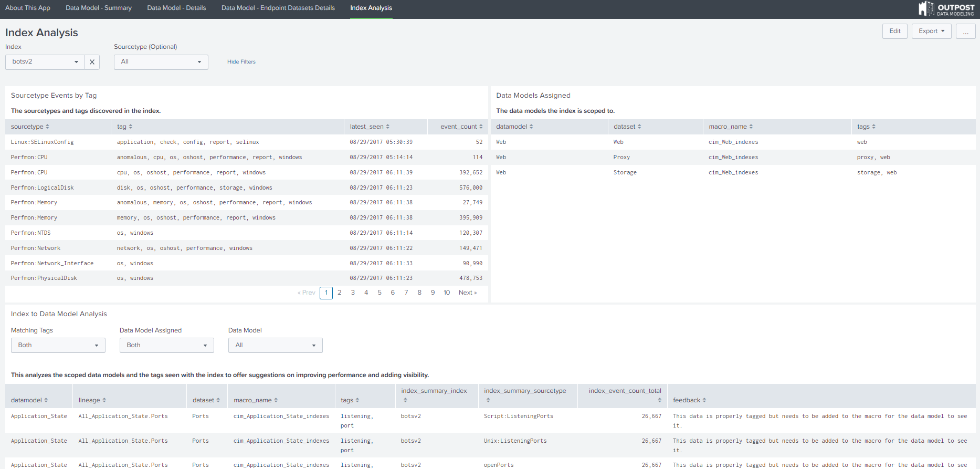Go to page 5 of the sourcetype table

[x=380, y=293]
